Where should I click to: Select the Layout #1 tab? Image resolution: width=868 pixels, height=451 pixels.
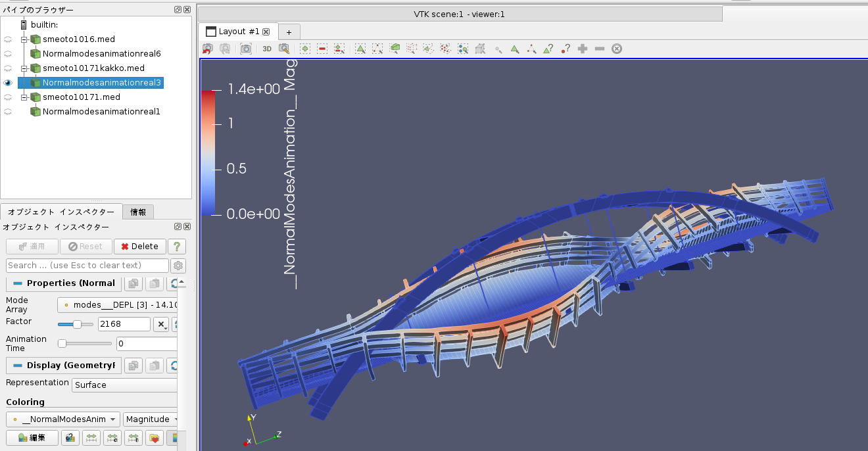pyautogui.click(x=238, y=32)
